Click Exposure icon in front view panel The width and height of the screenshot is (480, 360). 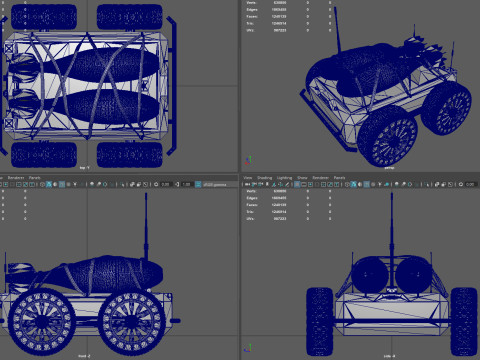tap(156, 184)
